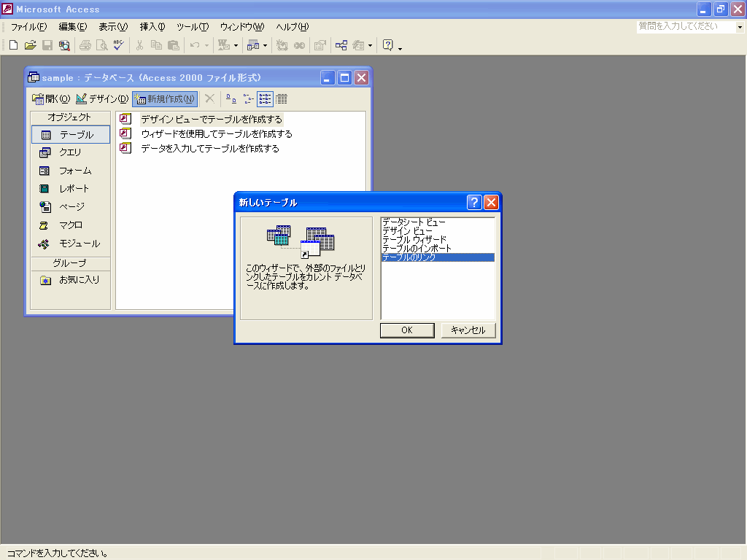Viewport: 747px width, 560px height.
Task: Click the Office Links icon
Action: tap(223, 45)
